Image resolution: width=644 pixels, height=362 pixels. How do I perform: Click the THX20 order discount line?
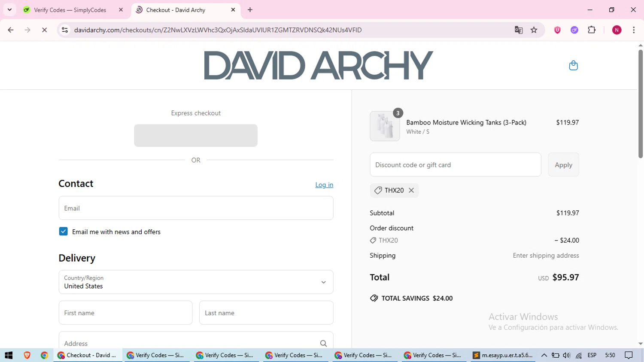click(x=474, y=240)
